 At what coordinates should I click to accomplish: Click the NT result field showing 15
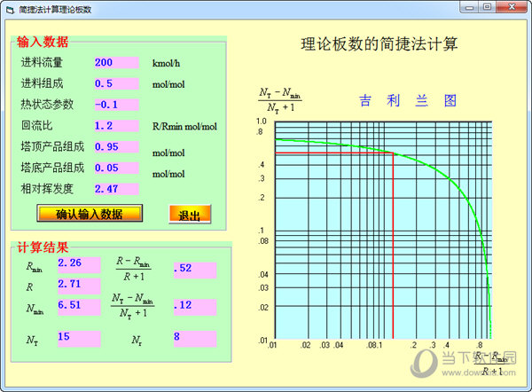coord(79,339)
